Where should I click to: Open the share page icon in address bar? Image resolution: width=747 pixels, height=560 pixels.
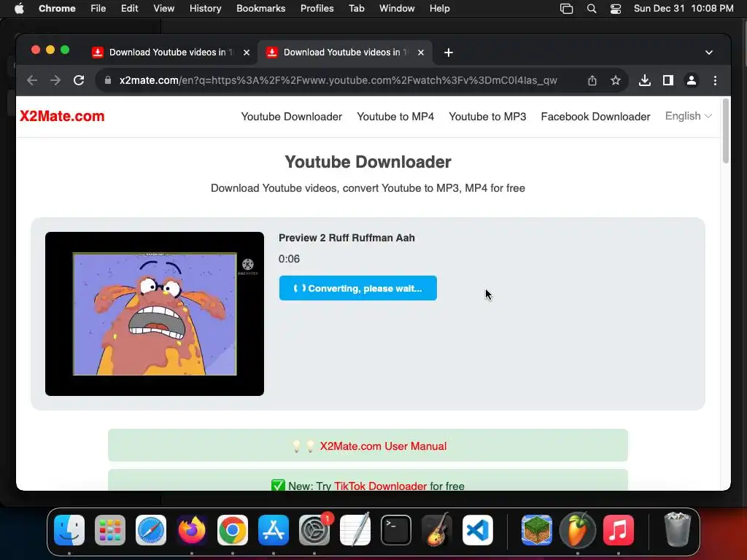[x=592, y=80]
